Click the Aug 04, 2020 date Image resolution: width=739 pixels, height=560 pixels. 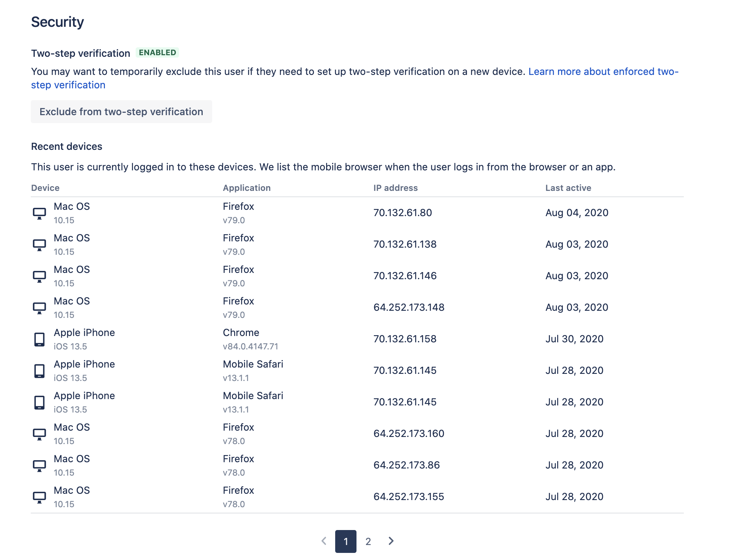pos(577,213)
